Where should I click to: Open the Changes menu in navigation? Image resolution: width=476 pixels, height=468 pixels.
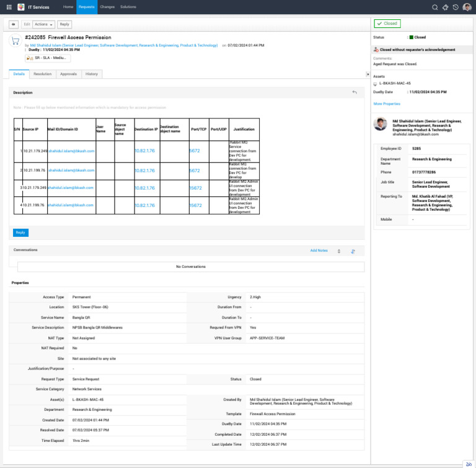point(107,7)
